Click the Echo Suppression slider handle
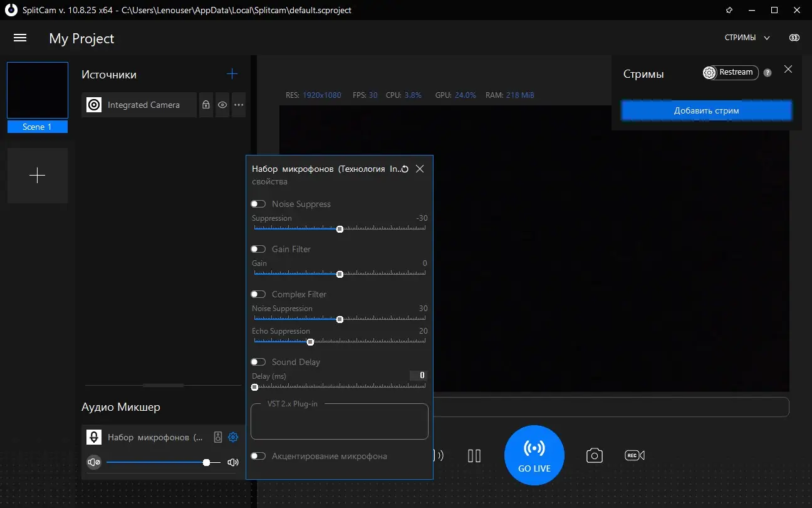The height and width of the screenshot is (508, 812). click(310, 342)
